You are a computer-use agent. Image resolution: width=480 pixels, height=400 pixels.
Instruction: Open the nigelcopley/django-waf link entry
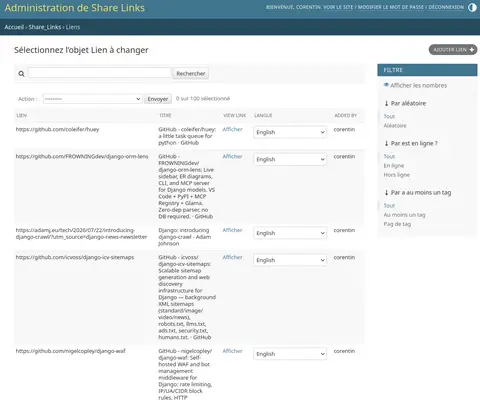click(x=70, y=351)
